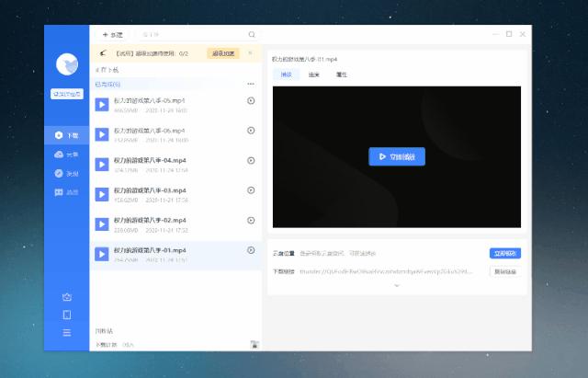588x378 pixels.
Task: Click the yellow 超级加速 button
Action: pyautogui.click(x=223, y=53)
